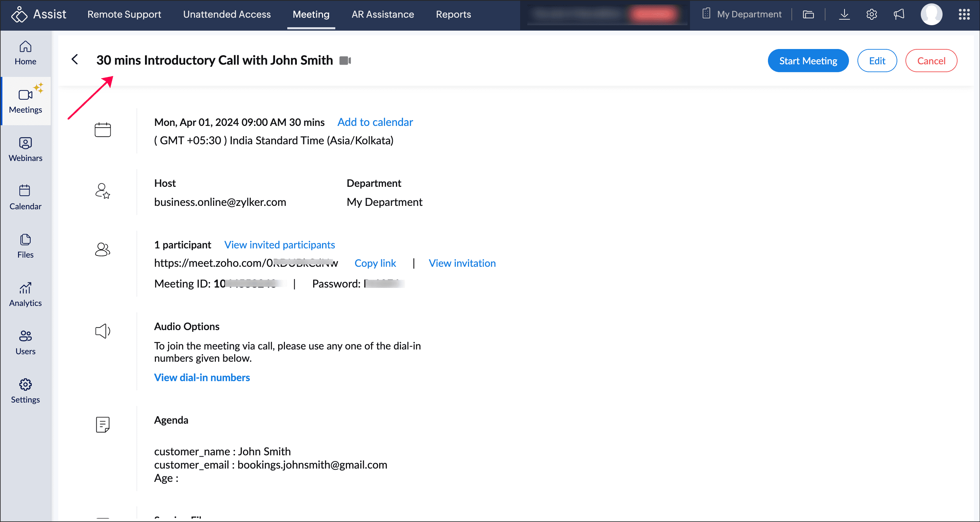Click the Start Meeting button
980x522 pixels.
coord(808,61)
